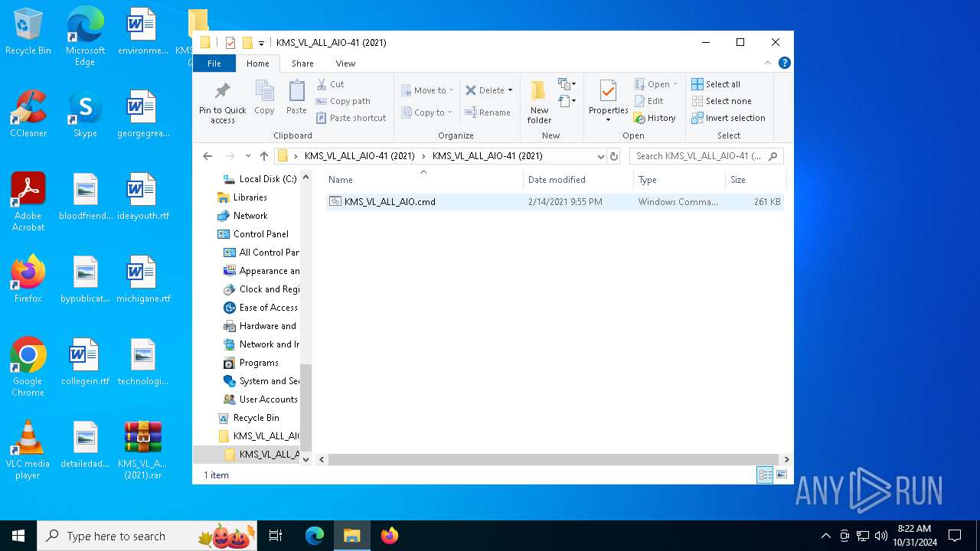
Task: Select KMS_VL_A...(2021).rar archive on desktop
Action: tap(143, 450)
